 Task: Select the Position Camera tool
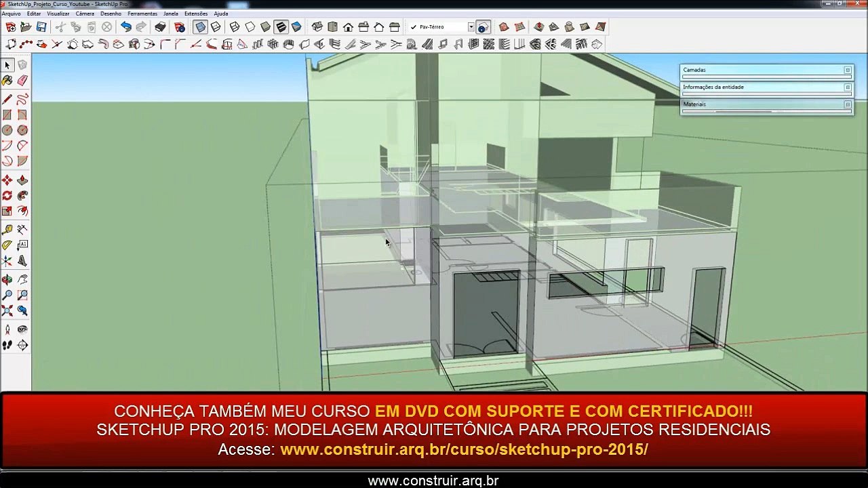(7, 329)
